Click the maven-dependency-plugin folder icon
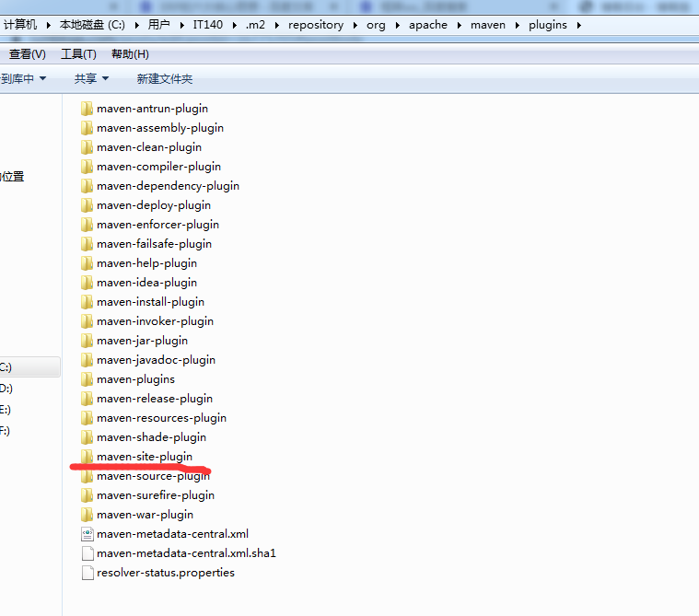Image resolution: width=699 pixels, height=616 pixels. coord(87,186)
